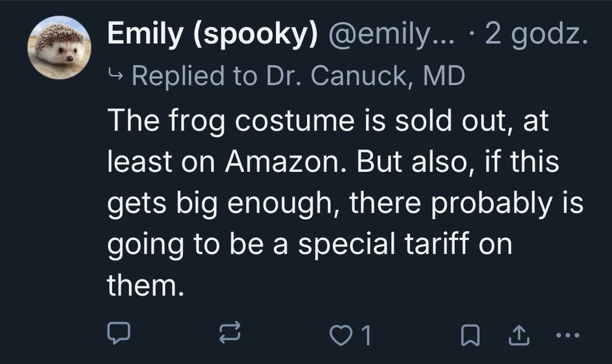Open the post via the 2 godz. timestamp
612x364 pixels.
[x=536, y=35]
